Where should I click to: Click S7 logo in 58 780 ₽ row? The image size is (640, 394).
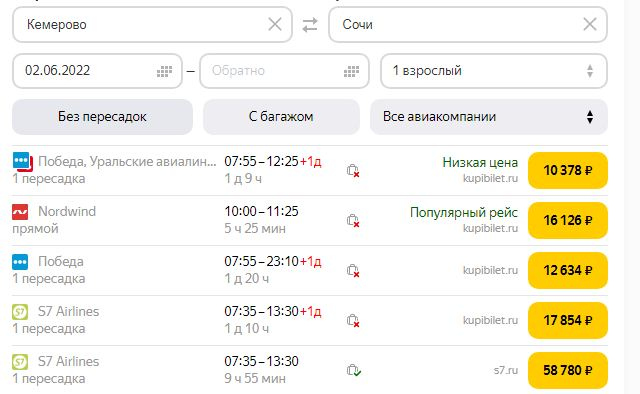tap(20, 362)
